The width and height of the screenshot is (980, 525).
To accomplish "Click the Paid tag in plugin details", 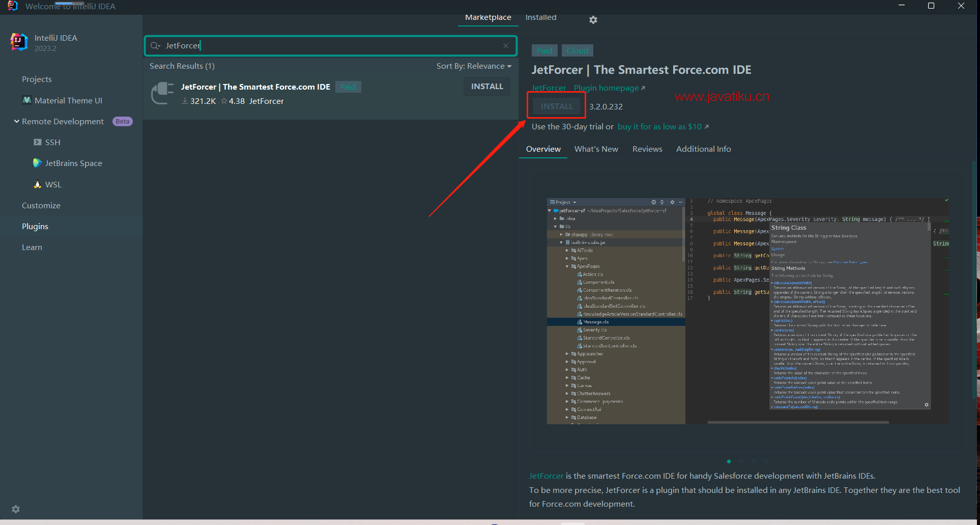I will 544,51.
